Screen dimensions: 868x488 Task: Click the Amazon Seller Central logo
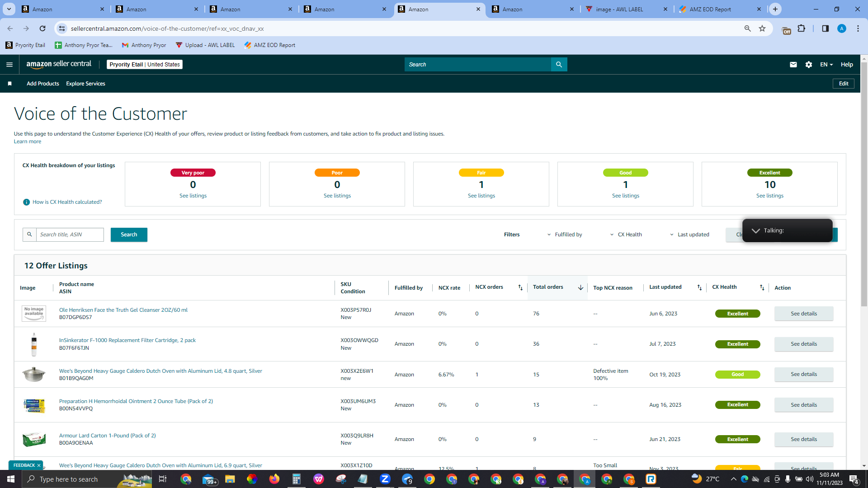(x=59, y=64)
